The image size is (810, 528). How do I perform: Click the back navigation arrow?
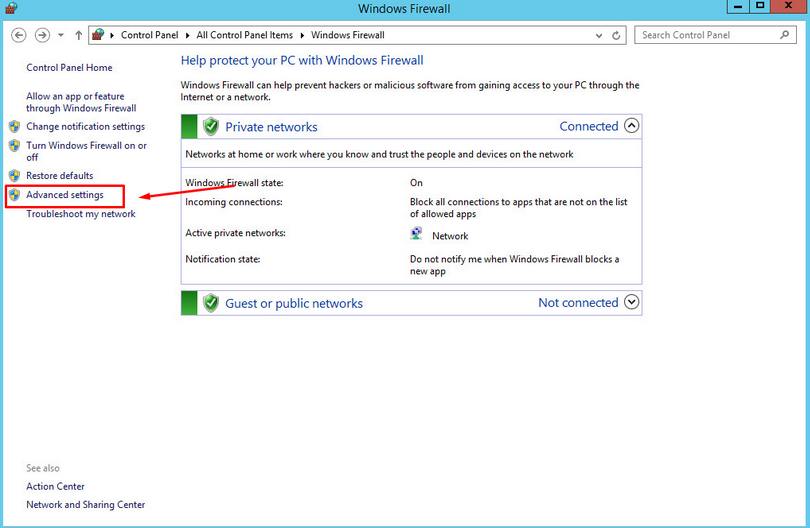pos(18,35)
